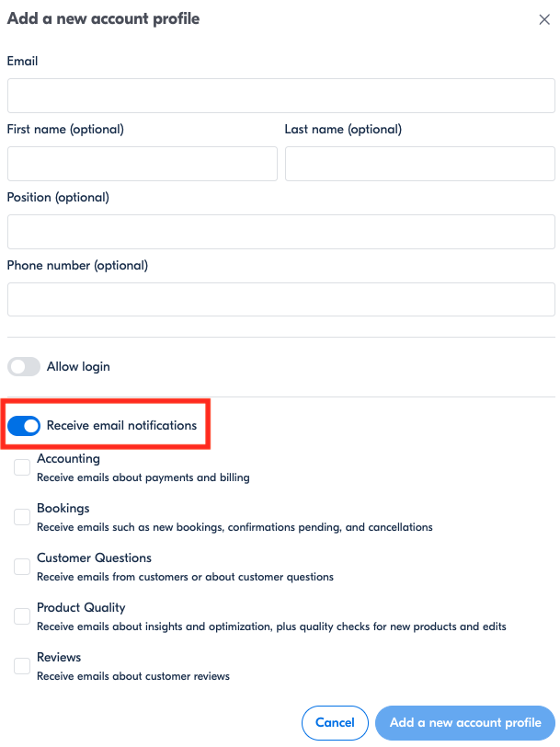
Task: Check the Reviews email checkbox
Action: point(22,667)
